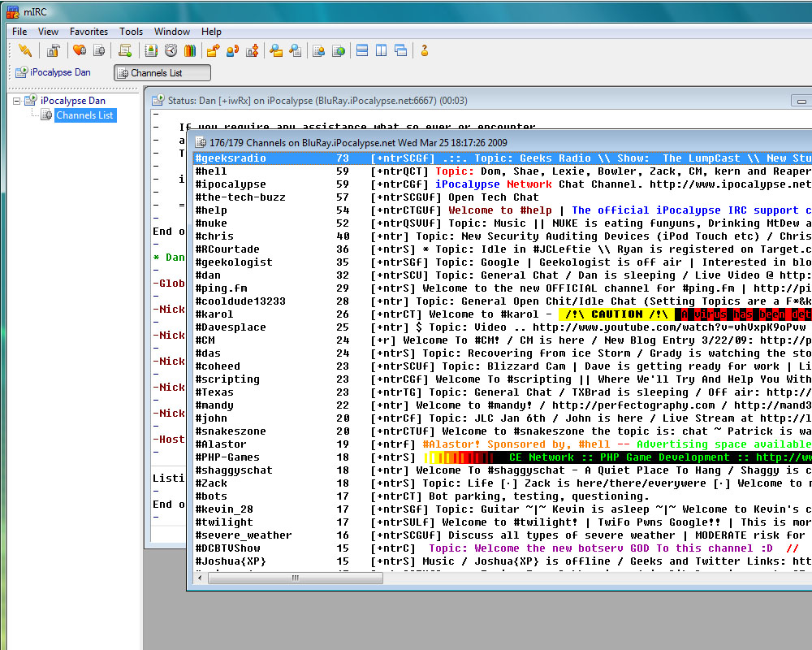
Task: Open the Colors books icon
Action: (190, 50)
